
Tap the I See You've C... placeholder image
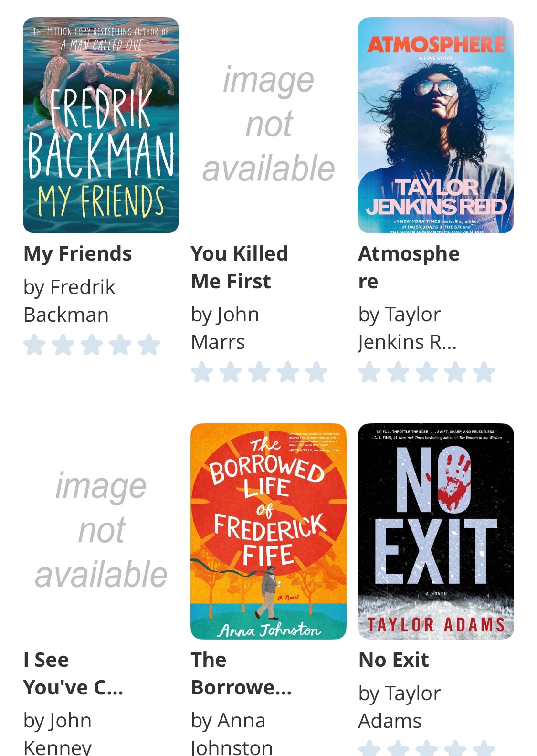[101, 531]
